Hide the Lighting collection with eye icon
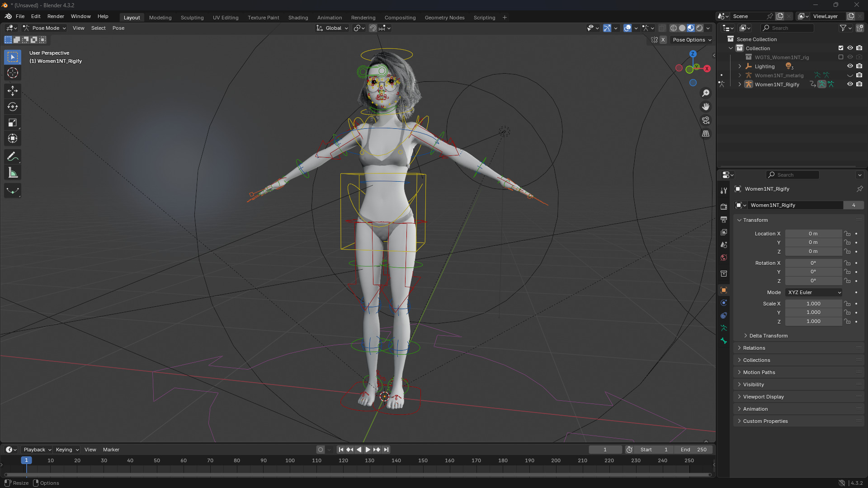This screenshot has width=868, height=488. 850,66
